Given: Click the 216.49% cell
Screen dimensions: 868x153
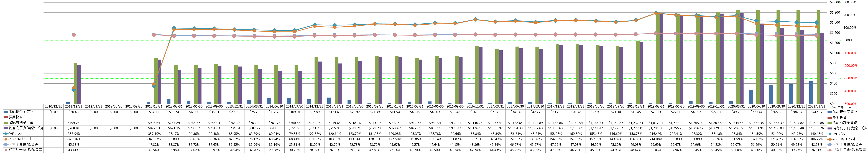Looking at the screenshot, I should (x=656, y=133).
